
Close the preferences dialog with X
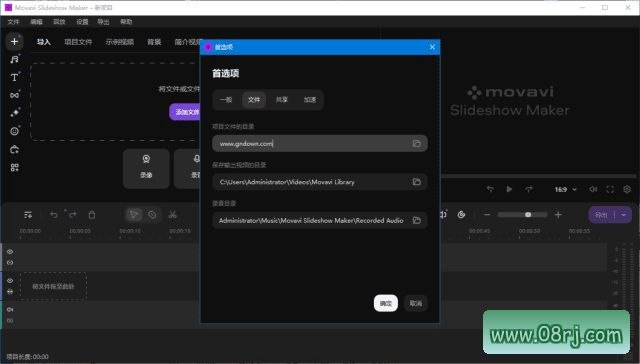click(432, 47)
